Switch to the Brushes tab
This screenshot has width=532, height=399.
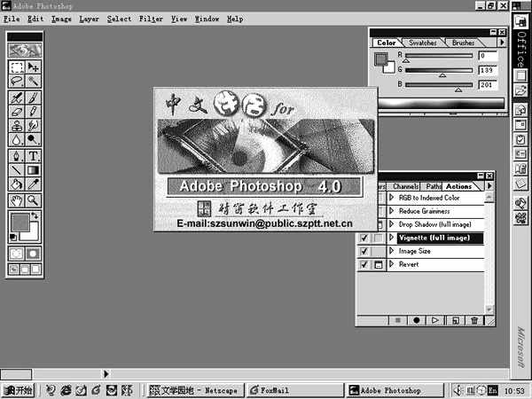(464, 43)
